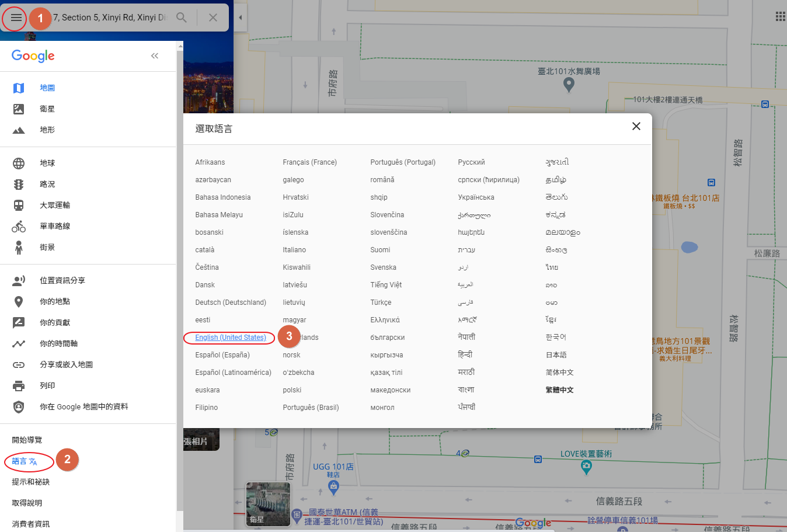Close the language selection dialog
This screenshot has height=532, width=787.
tap(636, 126)
